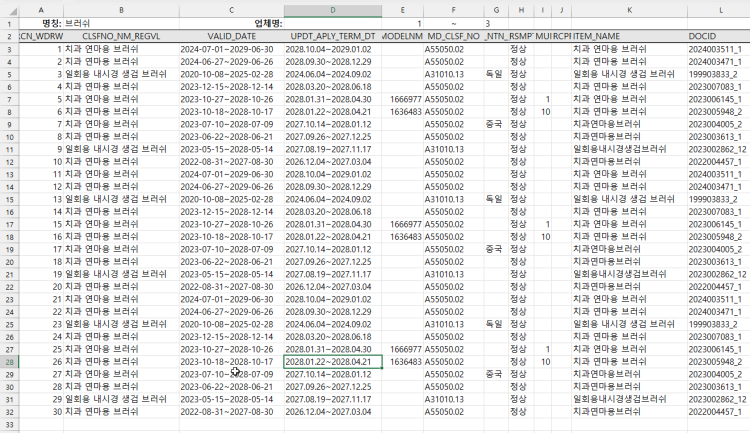Image resolution: width=750 pixels, height=433 pixels.
Task: Select column A header
Action: (x=41, y=10)
